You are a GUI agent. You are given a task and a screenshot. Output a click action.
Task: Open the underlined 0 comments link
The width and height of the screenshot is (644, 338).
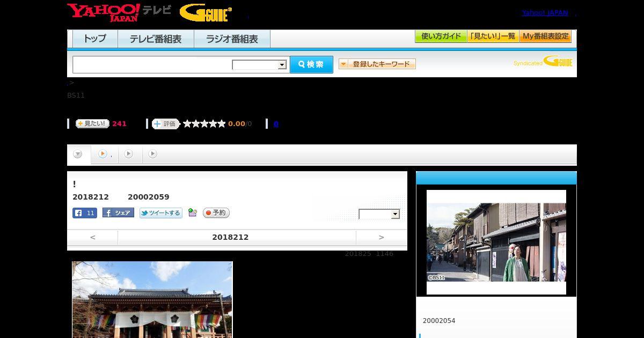(276, 124)
